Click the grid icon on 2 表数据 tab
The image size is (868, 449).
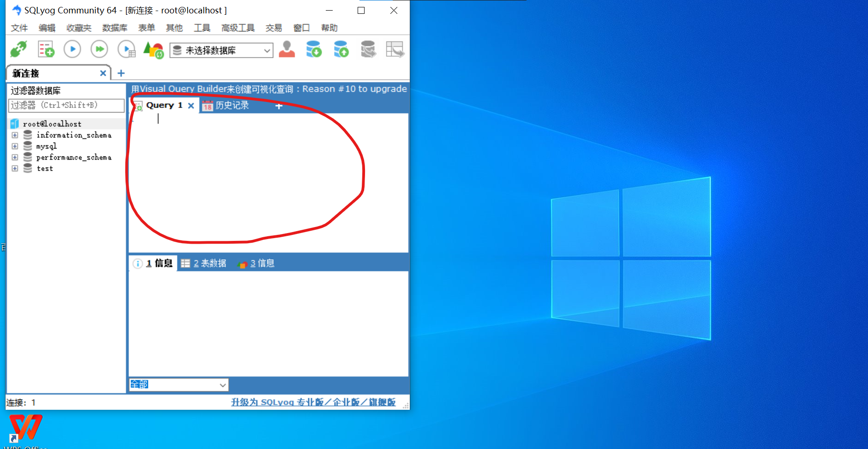pyautogui.click(x=186, y=263)
